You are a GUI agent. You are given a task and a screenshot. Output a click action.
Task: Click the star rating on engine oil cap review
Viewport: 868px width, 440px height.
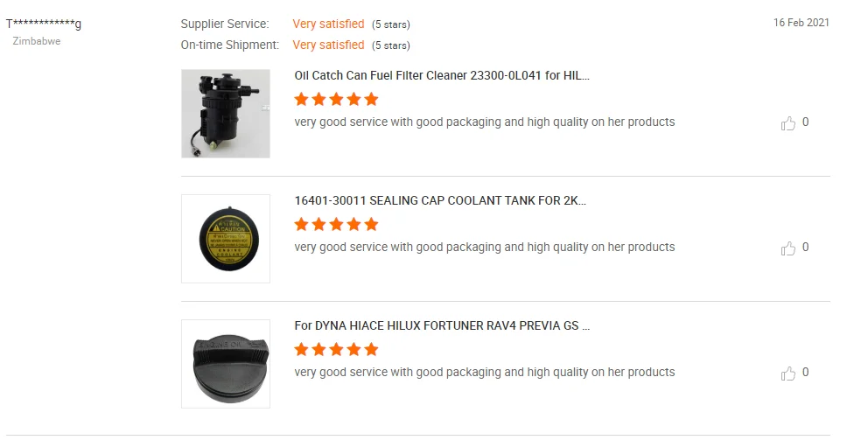click(337, 349)
